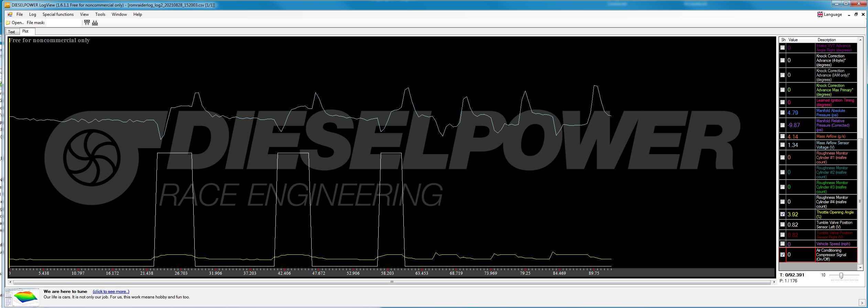Image resolution: width=868 pixels, height=308 pixels.
Task: Show the Vehicle Speed channel
Action: click(782, 244)
